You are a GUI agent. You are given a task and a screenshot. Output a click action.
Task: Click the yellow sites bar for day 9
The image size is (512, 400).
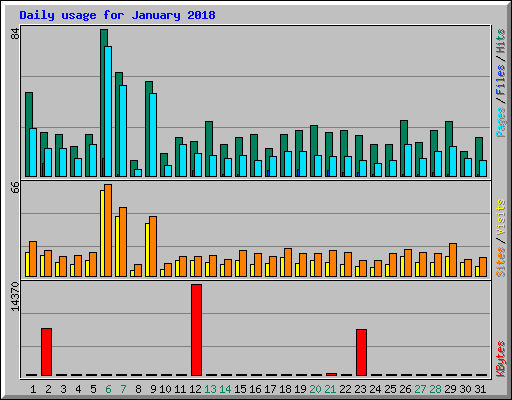[147, 250]
